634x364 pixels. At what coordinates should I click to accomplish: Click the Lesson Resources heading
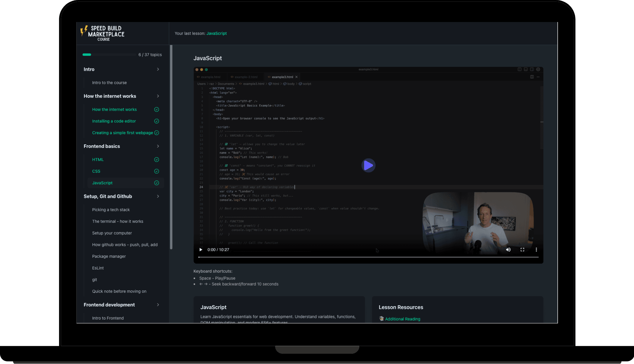401,307
